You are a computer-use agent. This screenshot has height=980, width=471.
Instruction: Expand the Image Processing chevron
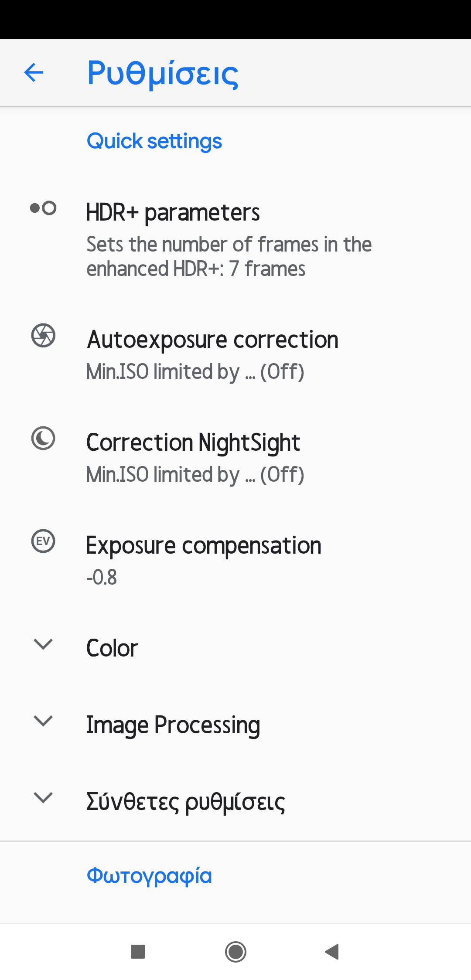coord(43,721)
